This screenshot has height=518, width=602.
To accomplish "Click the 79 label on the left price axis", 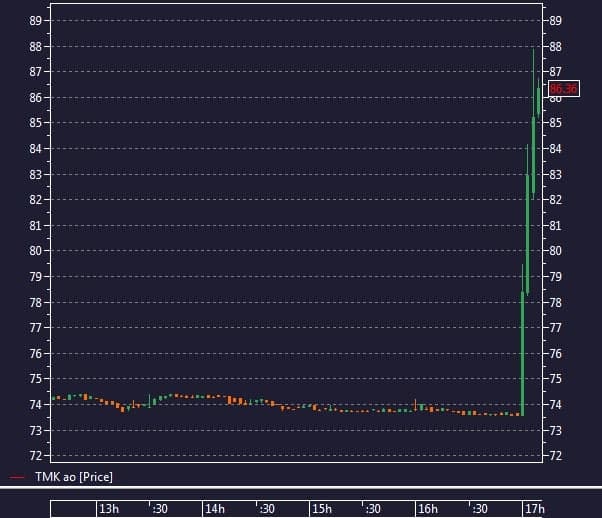I will tap(35, 276).
